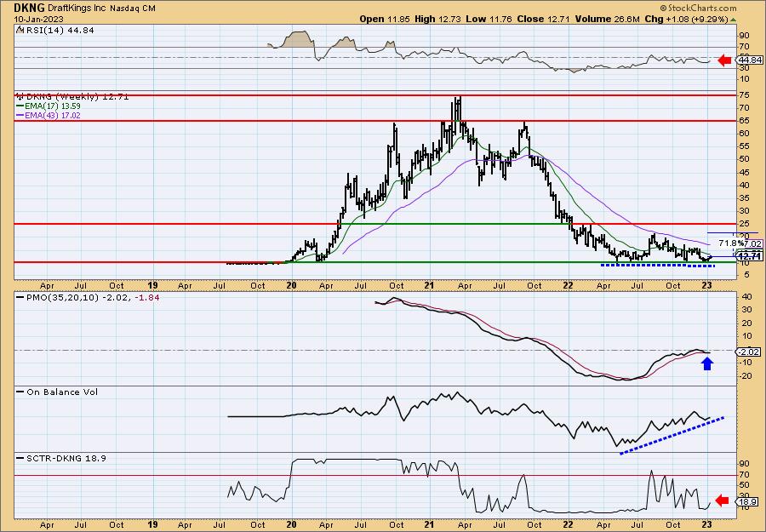Click the 40 level on the PMO axis
Screen dimensions: 766x532
click(x=746, y=296)
